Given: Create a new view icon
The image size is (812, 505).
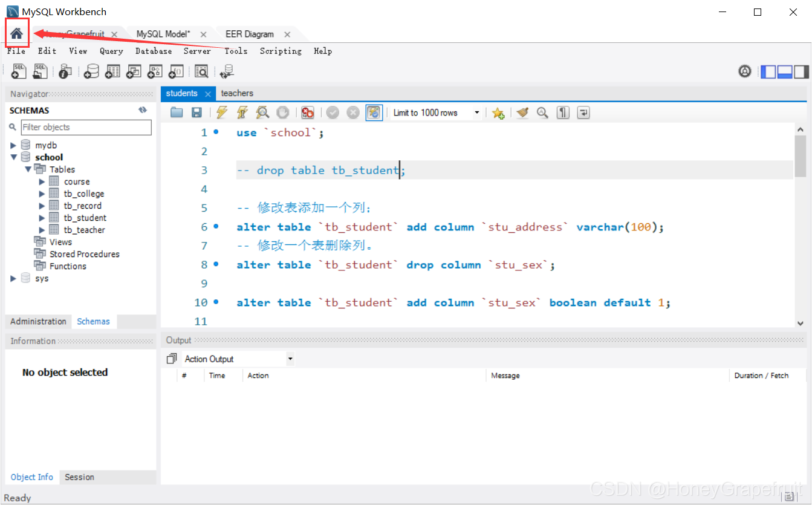Looking at the screenshot, I should pos(134,71).
